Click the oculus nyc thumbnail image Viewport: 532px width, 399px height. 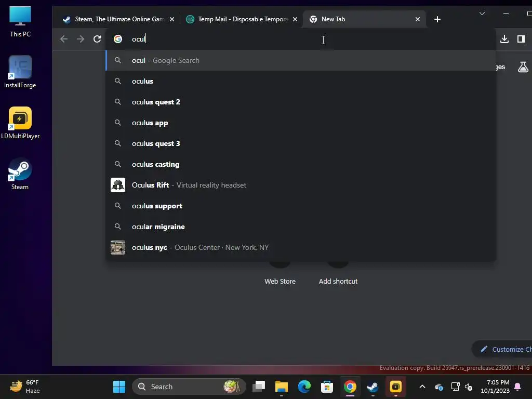point(118,247)
